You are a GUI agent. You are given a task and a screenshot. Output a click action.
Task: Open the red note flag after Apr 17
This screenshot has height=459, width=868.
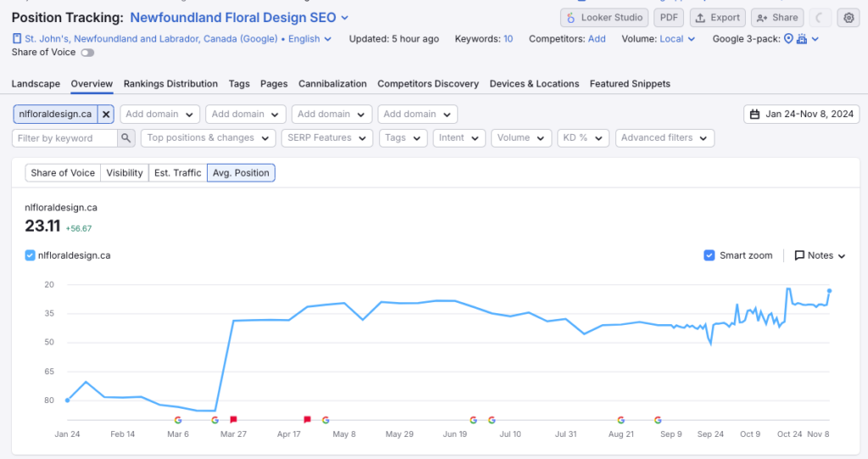(307, 420)
